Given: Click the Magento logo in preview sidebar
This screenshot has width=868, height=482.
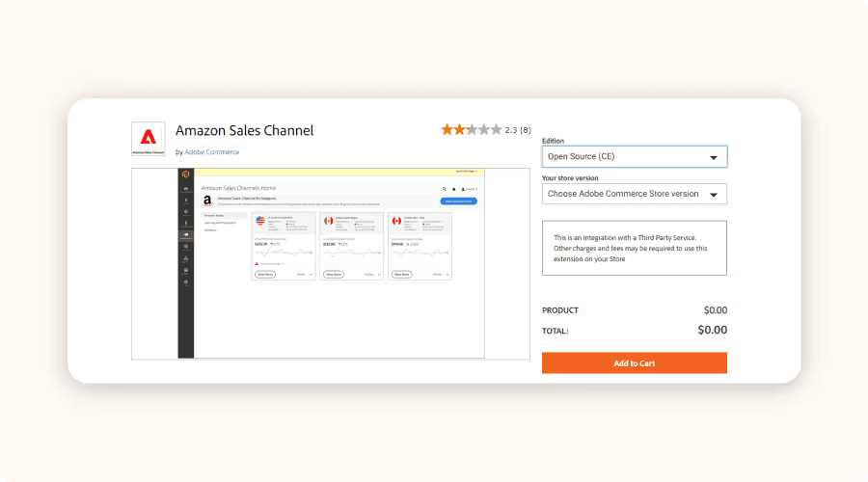Looking at the screenshot, I should [x=185, y=174].
